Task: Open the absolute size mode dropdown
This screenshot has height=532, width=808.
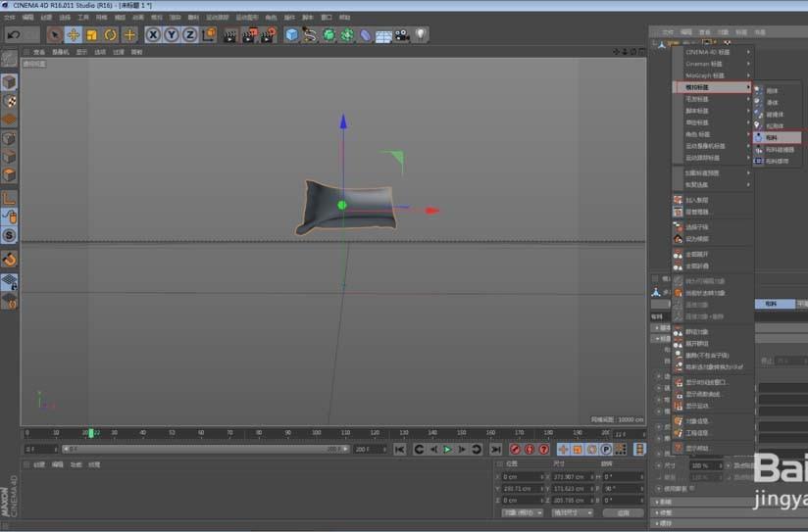Action: coord(571,512)
